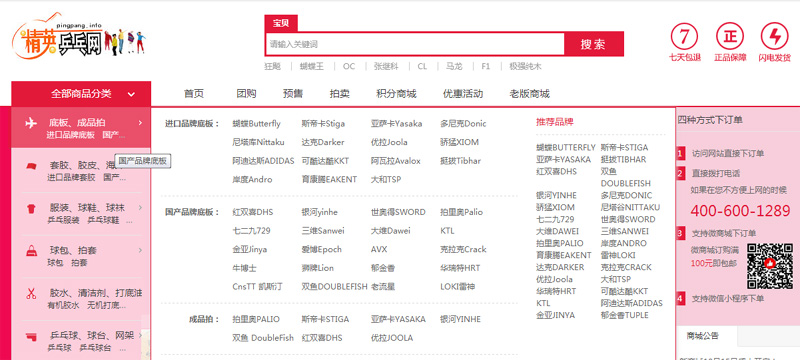Click the shirt icon beside 服装、球鞋、球袜

(x=31, y=208)
